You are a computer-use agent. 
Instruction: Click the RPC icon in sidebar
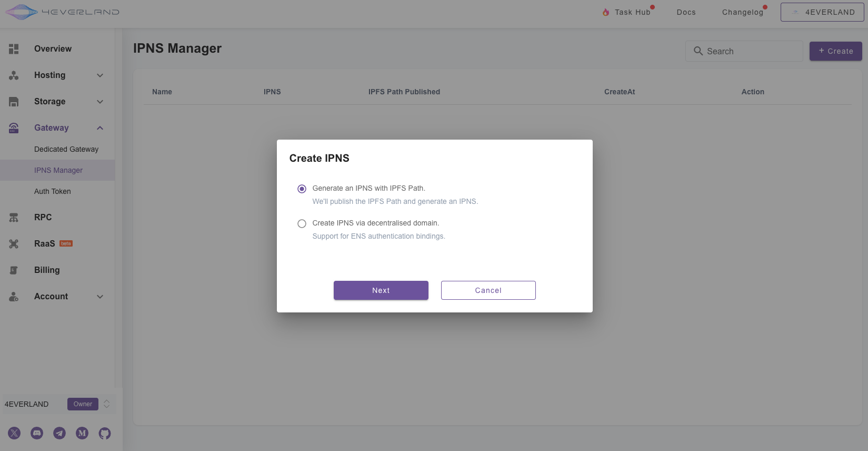[x=14, y=217]
